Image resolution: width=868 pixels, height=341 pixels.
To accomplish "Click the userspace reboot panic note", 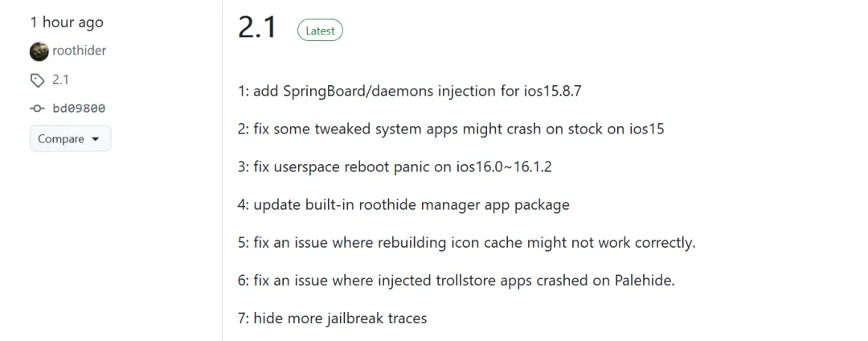I will (395, 166).
